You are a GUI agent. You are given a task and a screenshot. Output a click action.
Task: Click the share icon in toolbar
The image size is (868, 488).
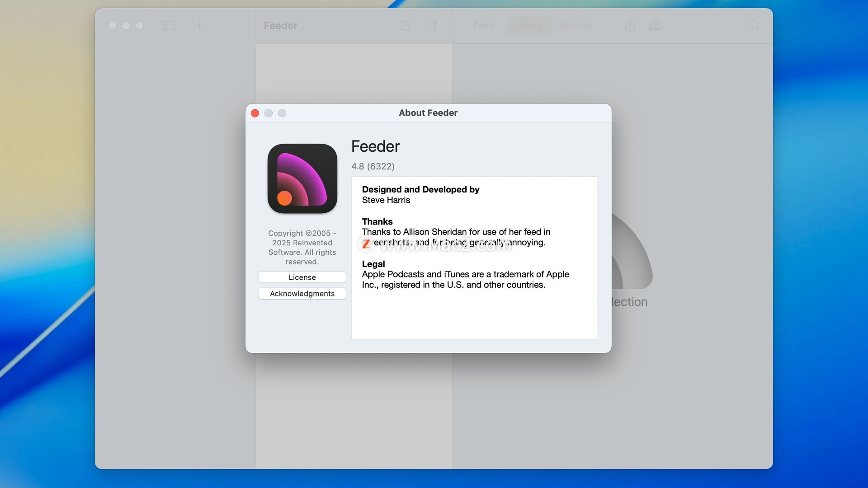pos(630,26)
